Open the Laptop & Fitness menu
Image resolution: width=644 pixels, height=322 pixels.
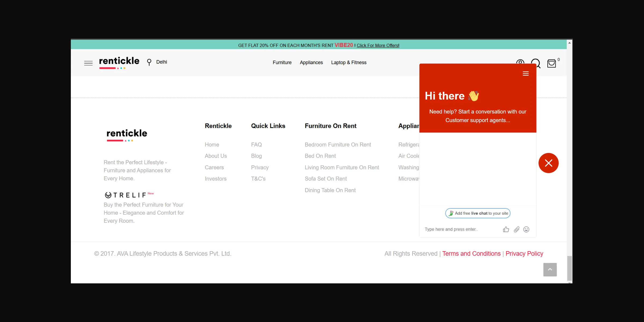[x=349, y=63]
